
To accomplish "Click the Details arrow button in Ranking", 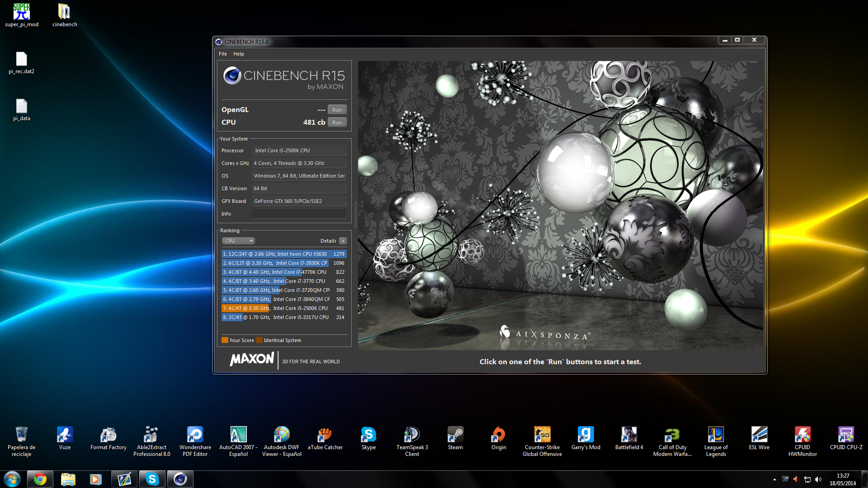I will point(343,241).
